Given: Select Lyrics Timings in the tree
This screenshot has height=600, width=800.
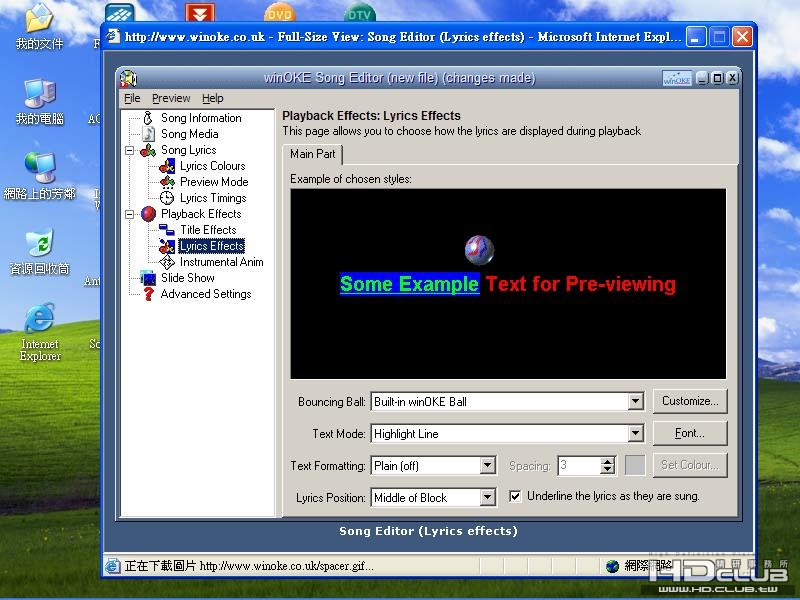Looking at the screenshot, I should click(x=213, y=198).
